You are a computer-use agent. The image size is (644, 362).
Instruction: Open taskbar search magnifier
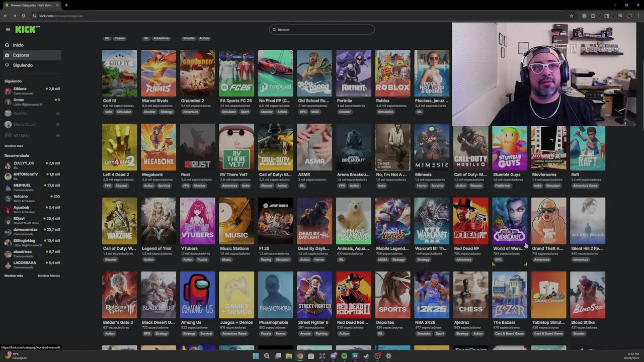[x=267, y=356]
